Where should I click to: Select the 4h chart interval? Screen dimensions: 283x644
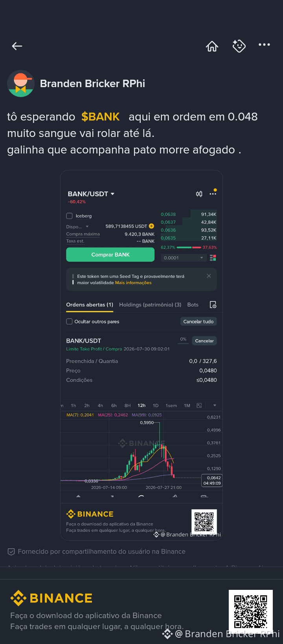pyautogui.click(x=100, y=405)
